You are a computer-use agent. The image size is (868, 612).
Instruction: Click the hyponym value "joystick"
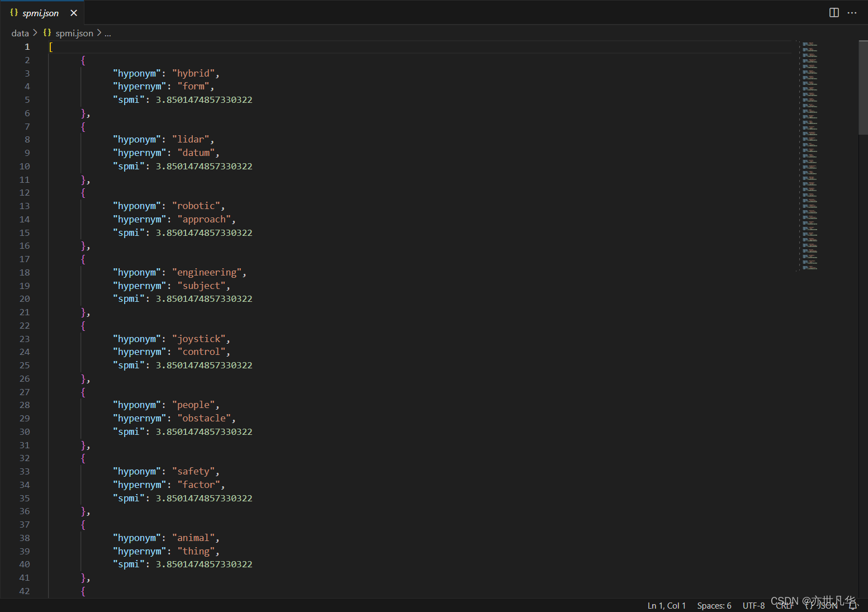(x=199, y=339)
